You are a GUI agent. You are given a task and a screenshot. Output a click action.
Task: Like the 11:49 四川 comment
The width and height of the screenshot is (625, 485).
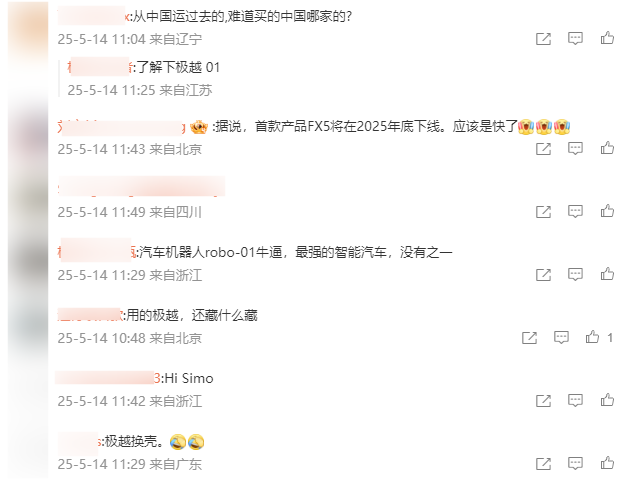coord(607,211)
